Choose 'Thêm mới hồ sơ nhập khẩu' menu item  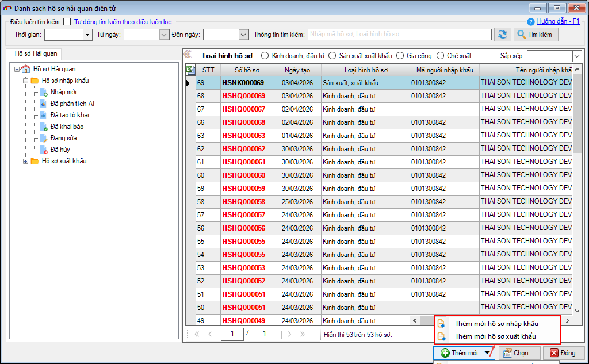click(496, 324)
